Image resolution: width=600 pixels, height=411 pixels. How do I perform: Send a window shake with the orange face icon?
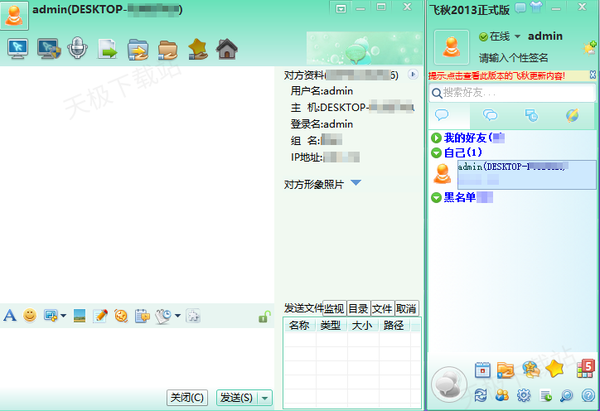121,316
